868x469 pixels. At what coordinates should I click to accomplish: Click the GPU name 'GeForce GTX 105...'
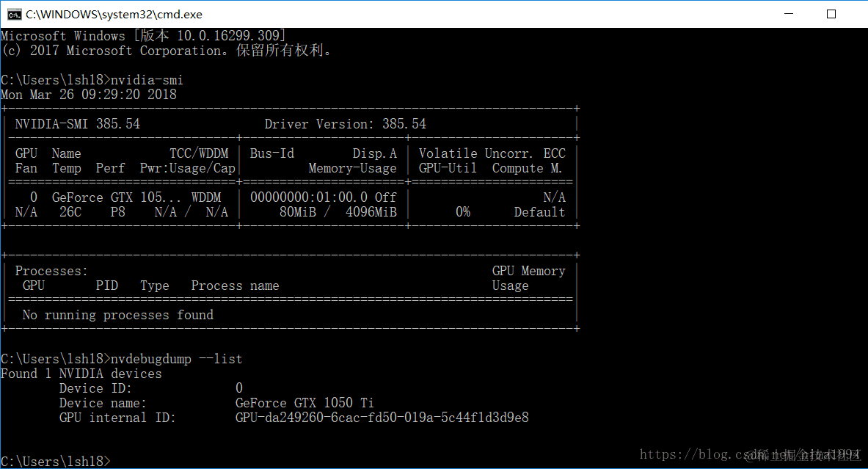pos(116,197)
